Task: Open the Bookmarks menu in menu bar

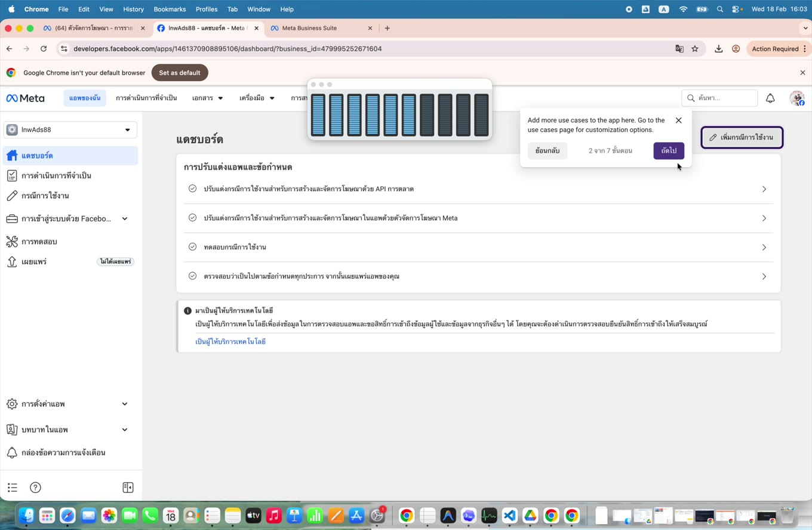Action: (x=170, y=9)
